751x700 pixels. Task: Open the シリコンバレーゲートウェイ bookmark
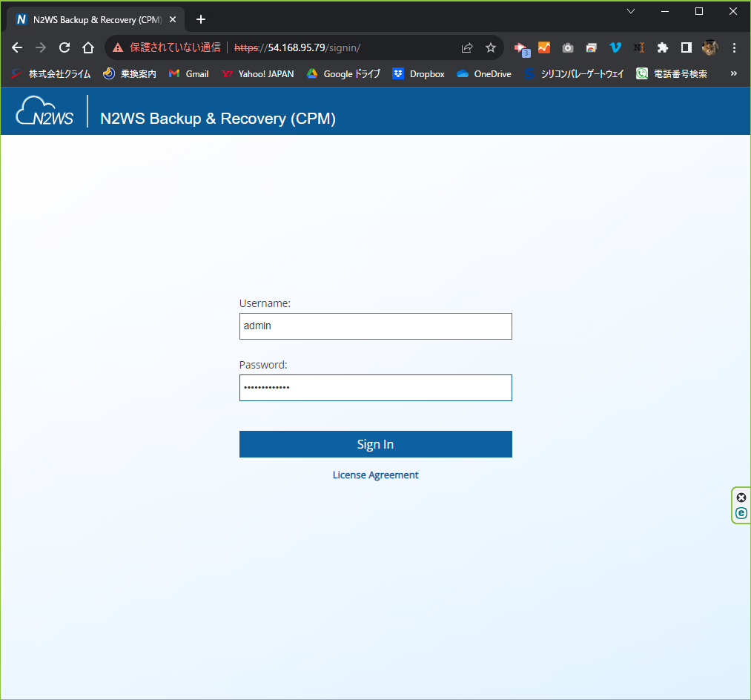[x=574, y=74]
